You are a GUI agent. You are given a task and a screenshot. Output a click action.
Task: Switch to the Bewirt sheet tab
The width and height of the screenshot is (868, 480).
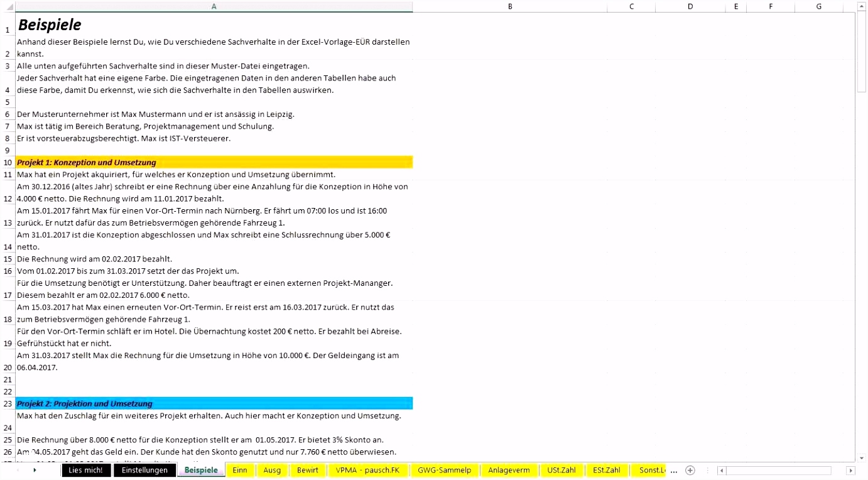point(308,470)
